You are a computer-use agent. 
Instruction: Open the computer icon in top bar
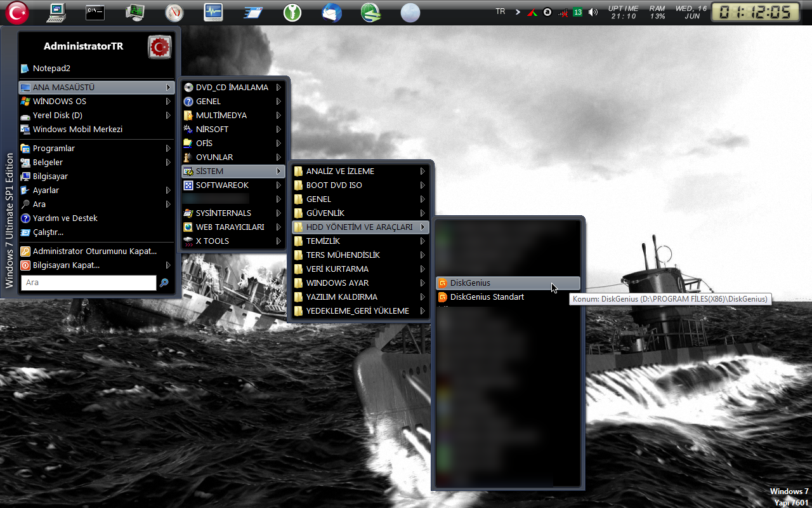coord(56,12)
